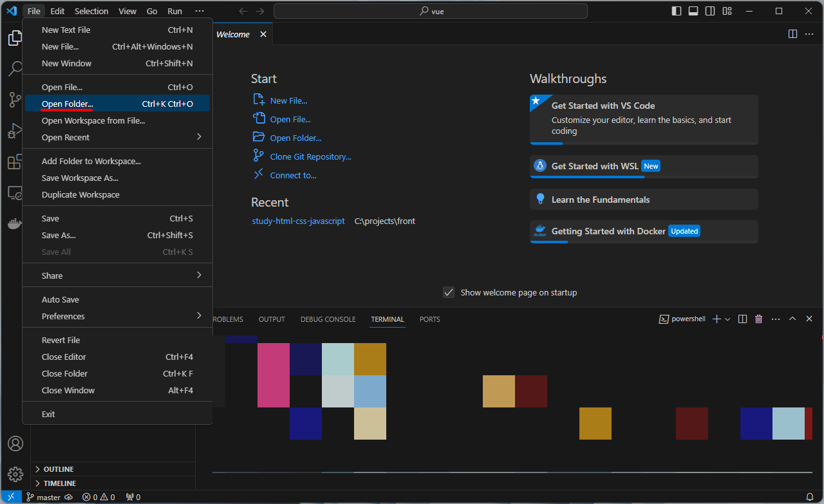Open the Manage gear icon

pos(15,475)
